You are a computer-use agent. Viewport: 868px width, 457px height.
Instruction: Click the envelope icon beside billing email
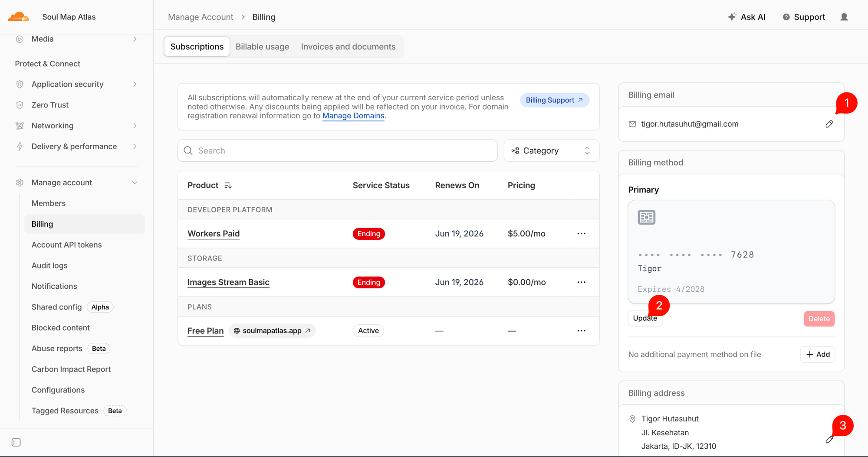pos(632,124)
